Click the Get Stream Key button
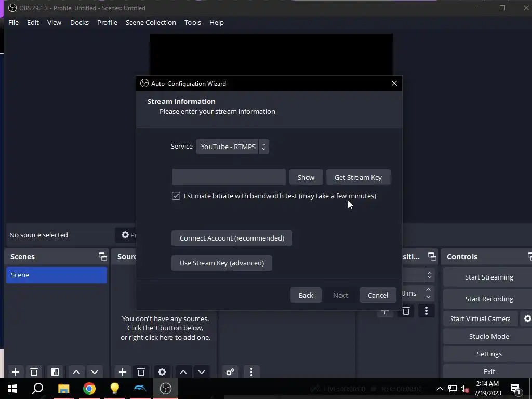The image size is (532, 399). [x=358, y=178]
